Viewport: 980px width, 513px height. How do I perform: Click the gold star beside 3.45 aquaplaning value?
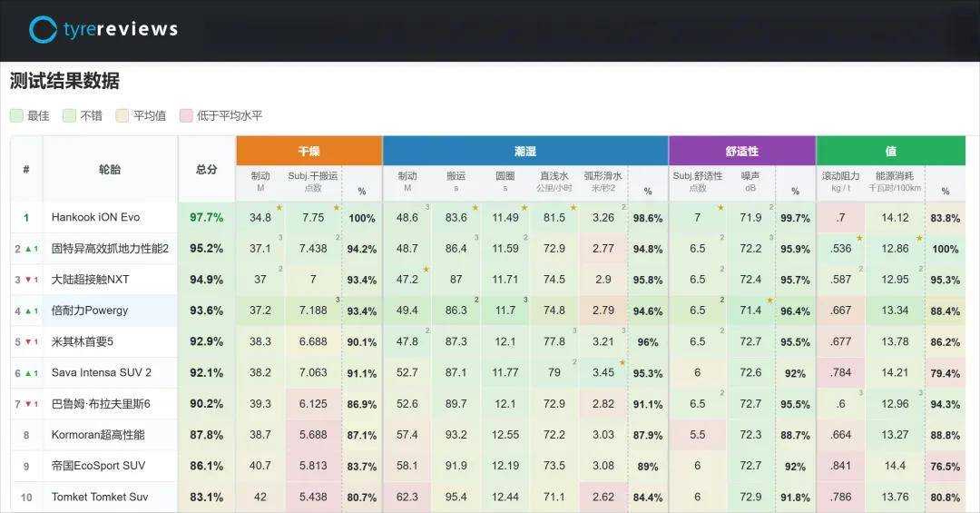click(622, 362)
